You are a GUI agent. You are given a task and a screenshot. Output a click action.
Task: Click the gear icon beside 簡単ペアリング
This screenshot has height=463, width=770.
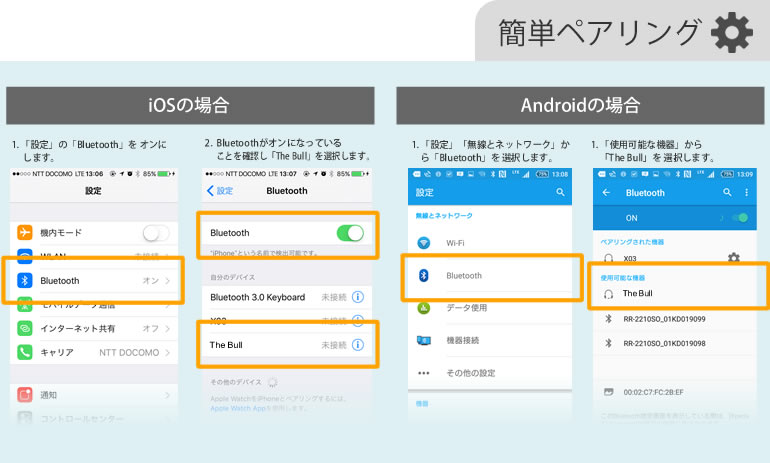coord(732,32)
